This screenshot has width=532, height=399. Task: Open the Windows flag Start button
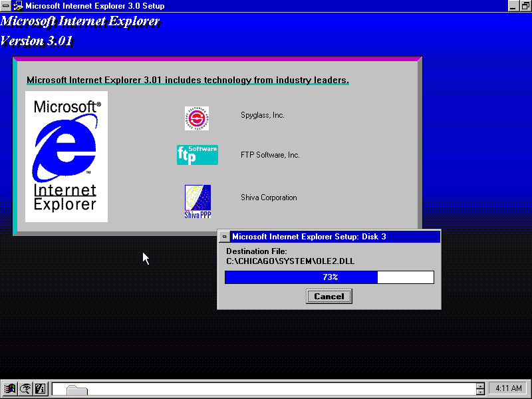pos(10,388)
